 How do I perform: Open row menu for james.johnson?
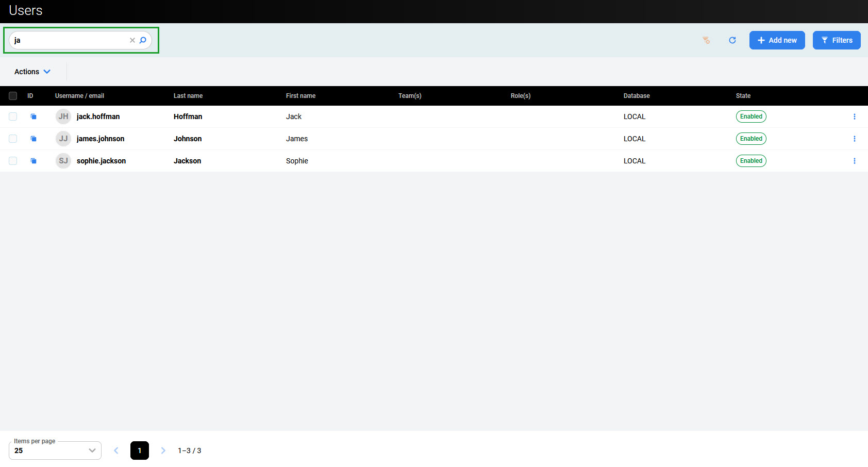pyautogui.click(x=854, y=139)
